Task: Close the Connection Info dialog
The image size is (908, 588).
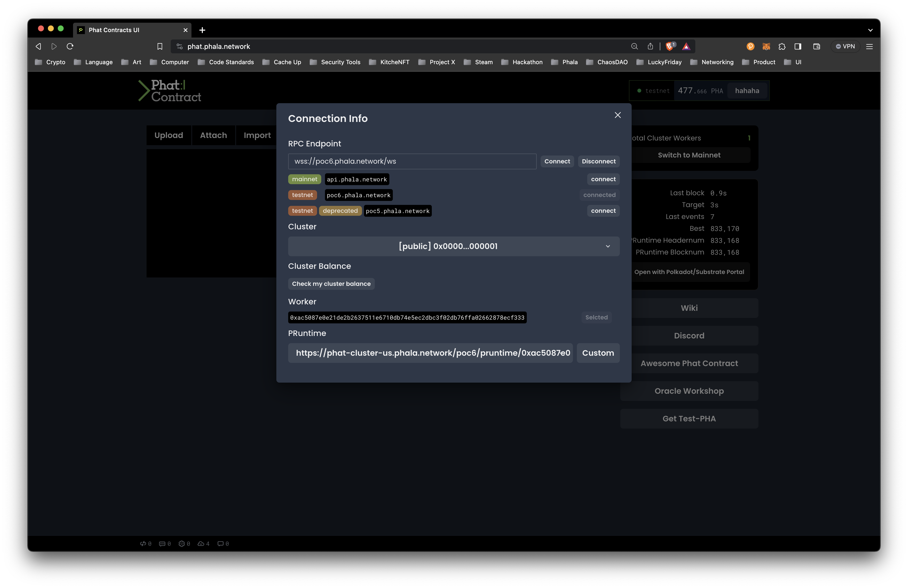Action: click(x=617, y=115)
